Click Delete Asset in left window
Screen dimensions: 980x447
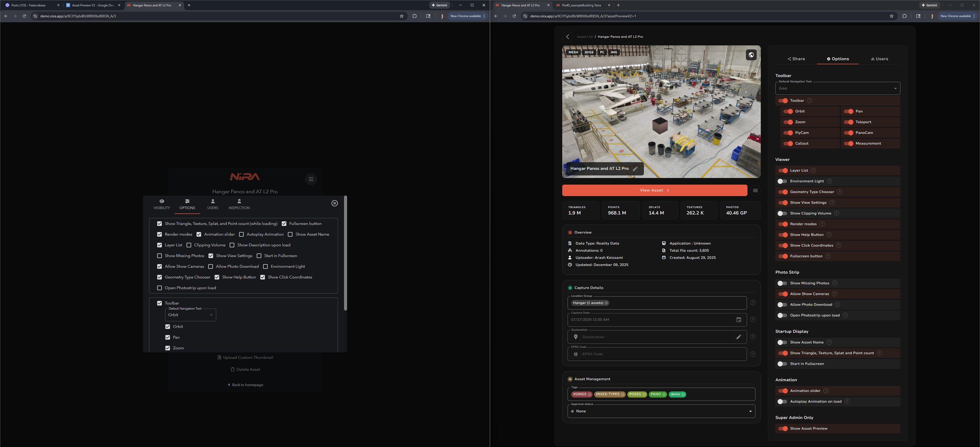[x=245, y=369]
